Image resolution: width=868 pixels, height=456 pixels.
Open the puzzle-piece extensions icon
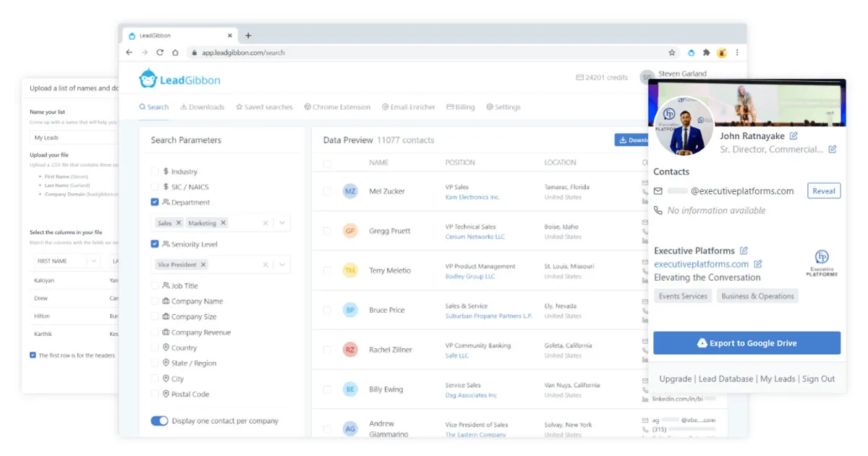[706, 53]
